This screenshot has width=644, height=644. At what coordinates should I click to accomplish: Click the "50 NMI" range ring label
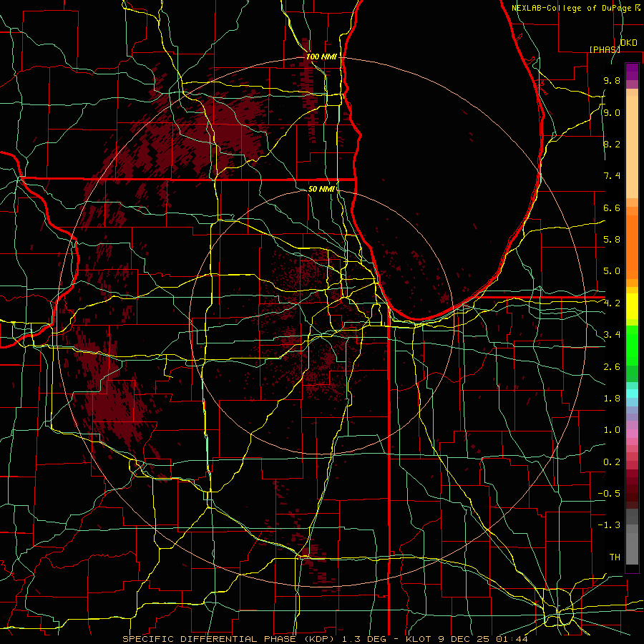[321, 189]
